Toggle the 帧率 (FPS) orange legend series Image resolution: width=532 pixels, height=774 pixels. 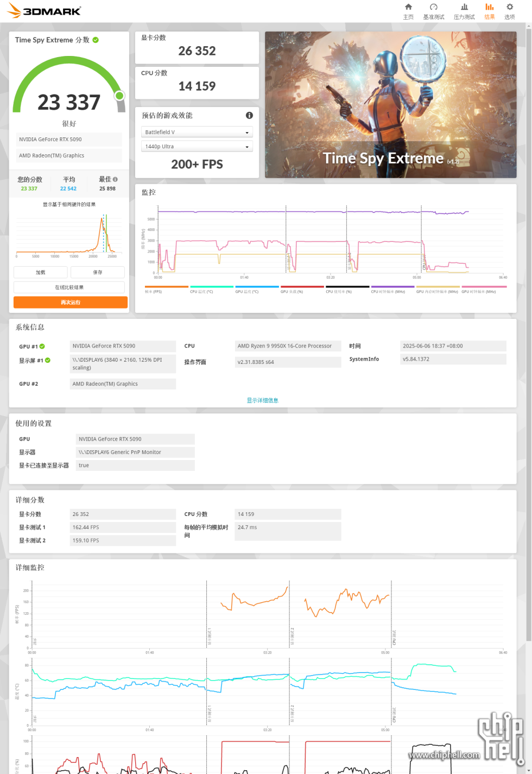pos(167,289)
